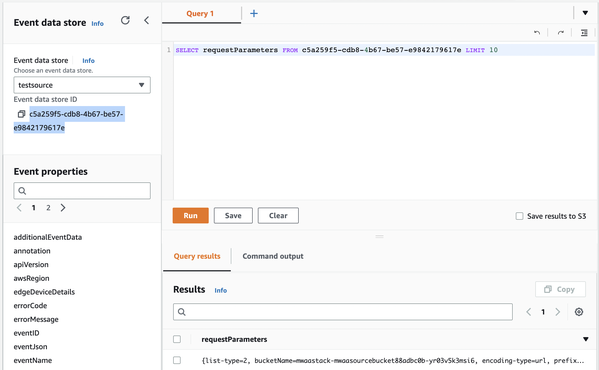Go to previous event properties page
Image resolution: width=599 pixels, height=370 pixels.
click(19, 208)
